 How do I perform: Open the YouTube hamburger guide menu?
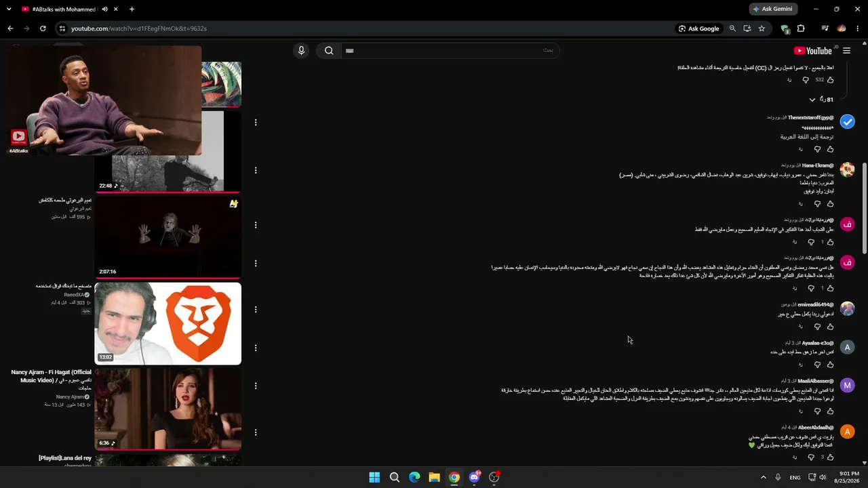tap(846, 51)
